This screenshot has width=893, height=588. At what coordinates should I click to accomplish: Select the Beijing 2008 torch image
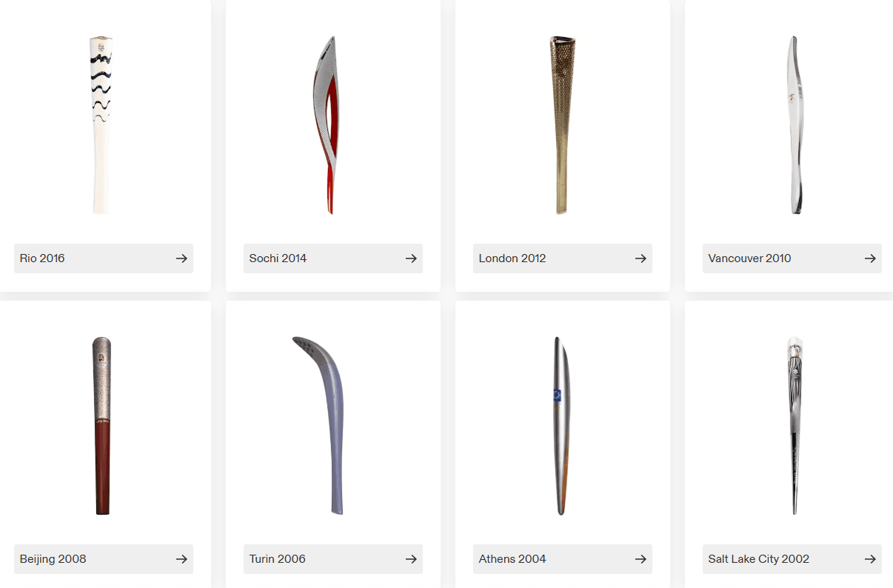pos(102,426)
